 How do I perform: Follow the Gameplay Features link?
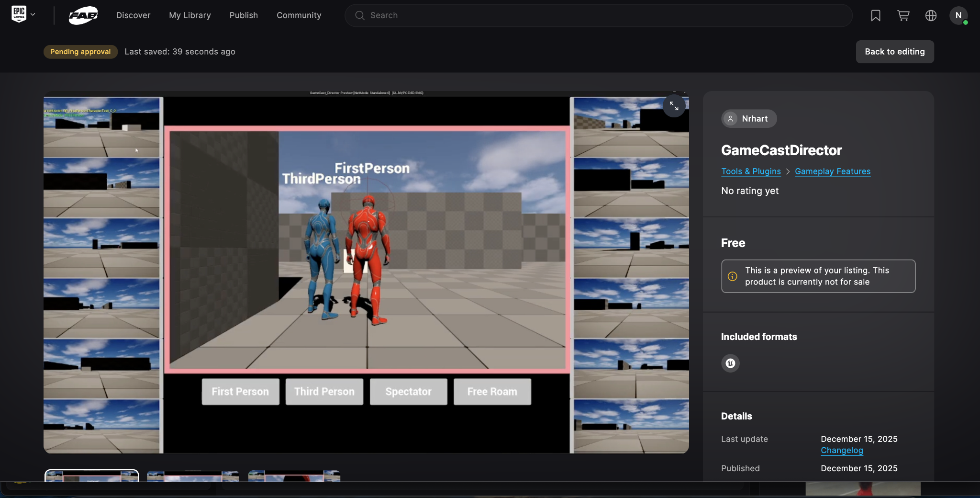[833, 171]
